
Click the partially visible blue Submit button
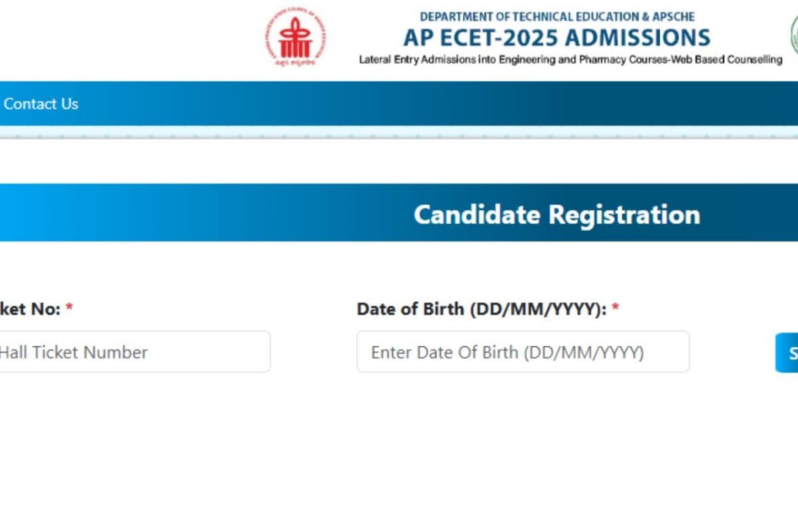[787, 352]
